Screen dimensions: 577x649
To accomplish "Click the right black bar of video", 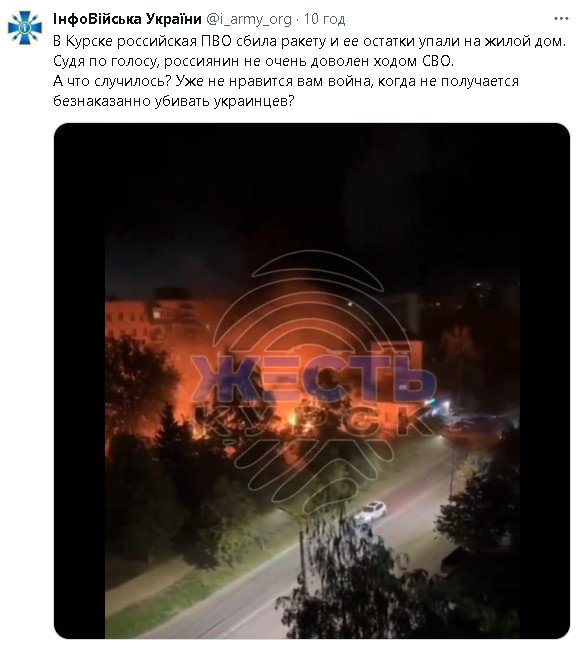I will tap(545, 381).
